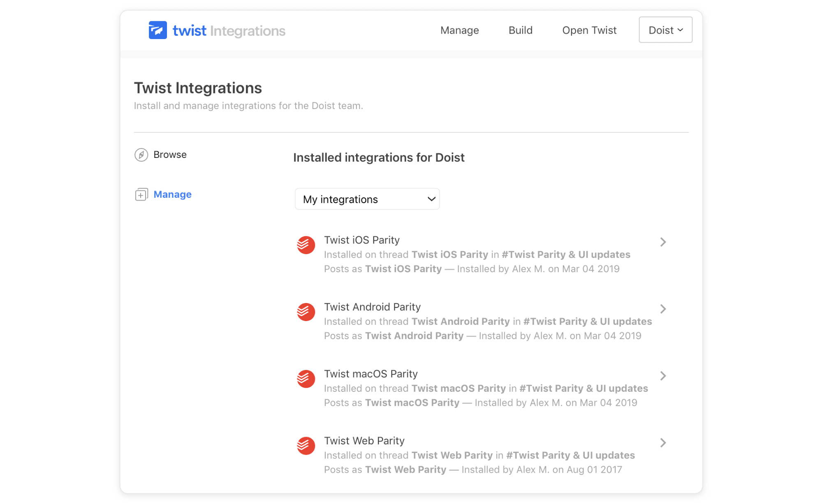This screenshot has width=822, height=504.
Task: Click the chevron beside Twist Web Parity
Action: click(x=663, y=443)
